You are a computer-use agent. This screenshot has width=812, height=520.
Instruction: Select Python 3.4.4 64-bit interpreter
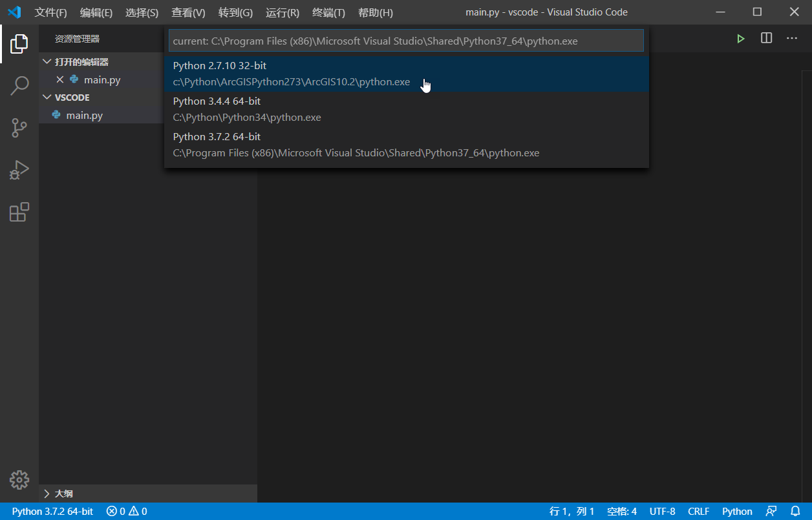(407, 109)
